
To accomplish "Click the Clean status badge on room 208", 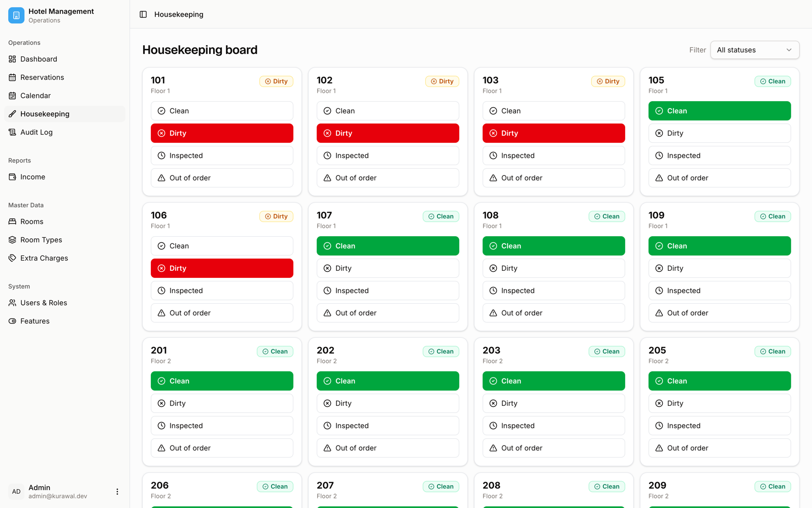I will point(606,487).
